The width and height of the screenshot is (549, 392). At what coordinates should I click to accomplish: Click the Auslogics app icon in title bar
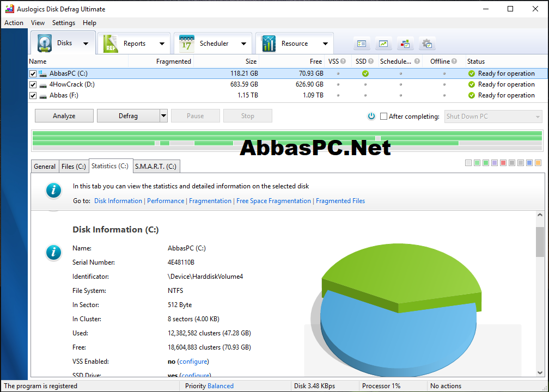pos(9,9)
